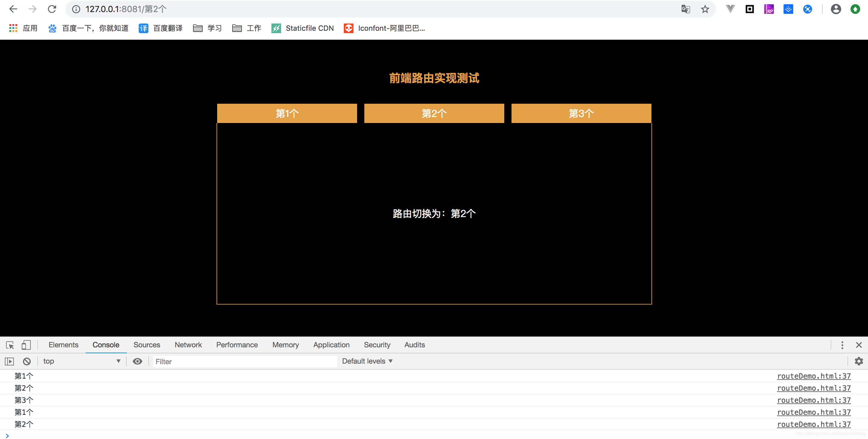Open the Axure RP extension icon
868x439 pixels.
tap(769, 9)
